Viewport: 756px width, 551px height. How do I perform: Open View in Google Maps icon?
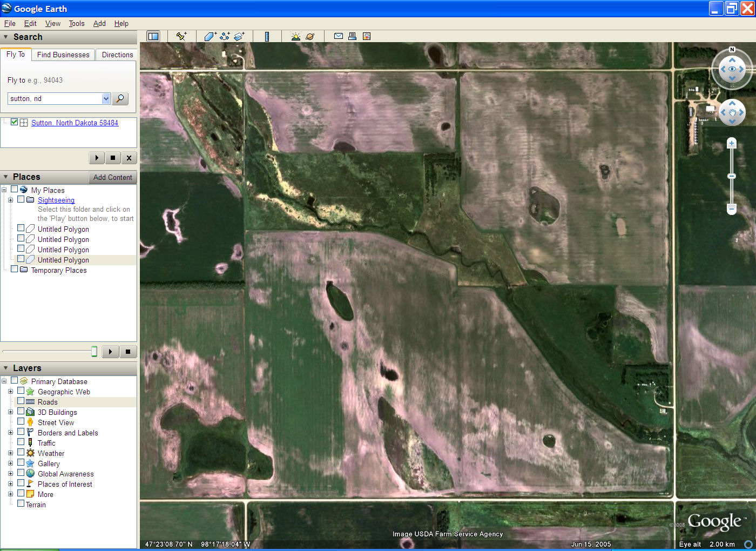(x=367, y=36)
